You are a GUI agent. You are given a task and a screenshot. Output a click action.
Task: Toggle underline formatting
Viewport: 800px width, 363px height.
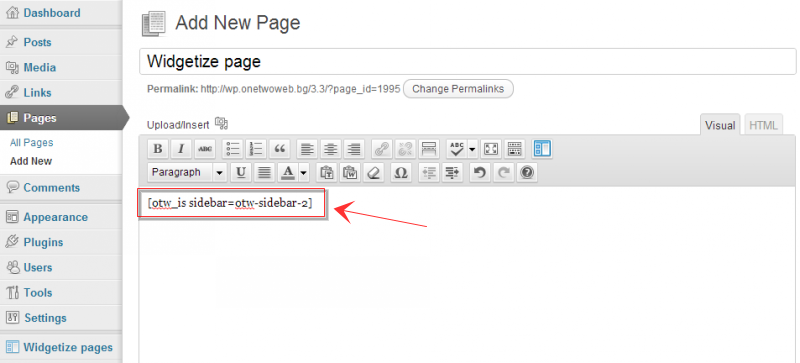(241, 173)
